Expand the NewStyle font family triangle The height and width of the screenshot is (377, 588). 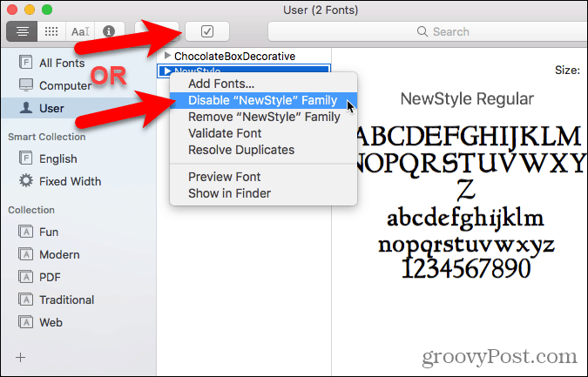click(x=167, y=71)
